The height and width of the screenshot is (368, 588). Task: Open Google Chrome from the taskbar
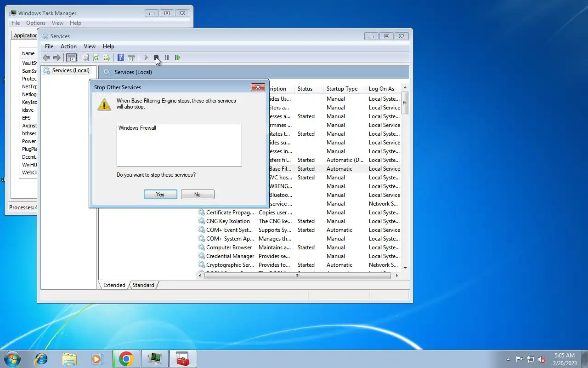(126, 359)
